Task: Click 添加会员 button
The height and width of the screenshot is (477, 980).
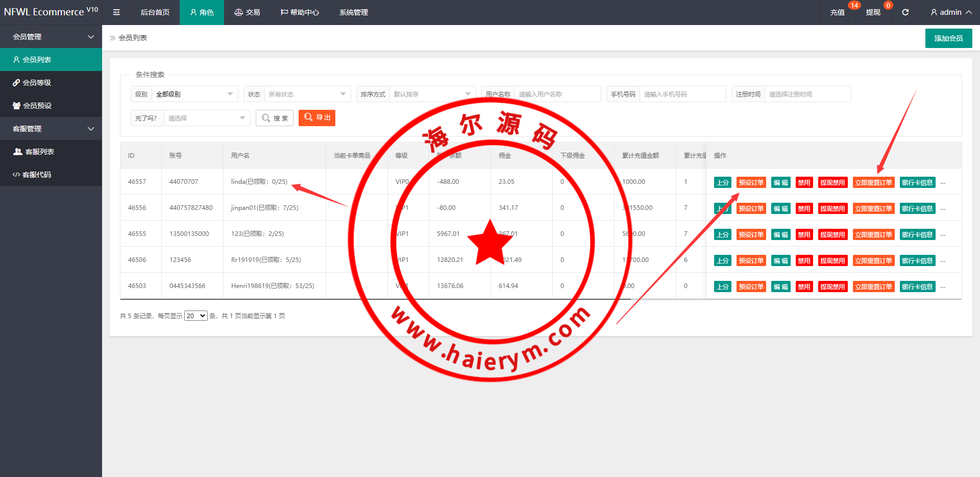Action: (x=948, y=38)
